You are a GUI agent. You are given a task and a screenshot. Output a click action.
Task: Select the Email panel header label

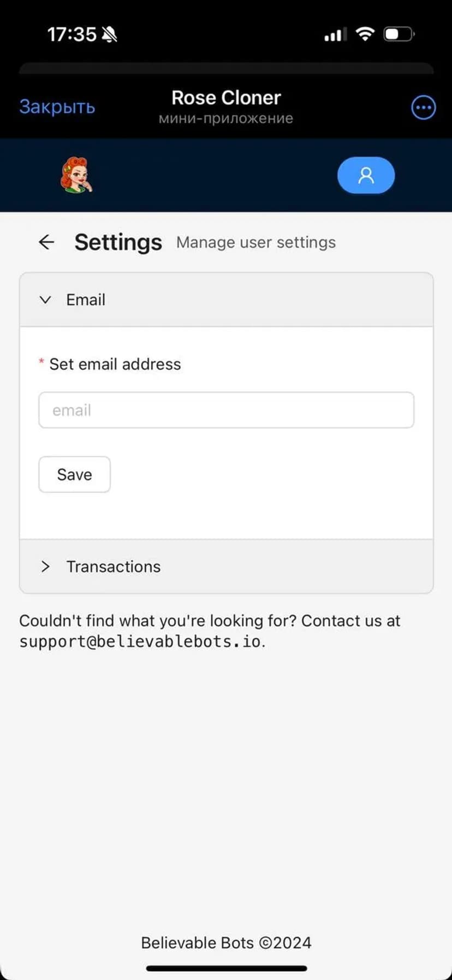[x=86, y=300]
